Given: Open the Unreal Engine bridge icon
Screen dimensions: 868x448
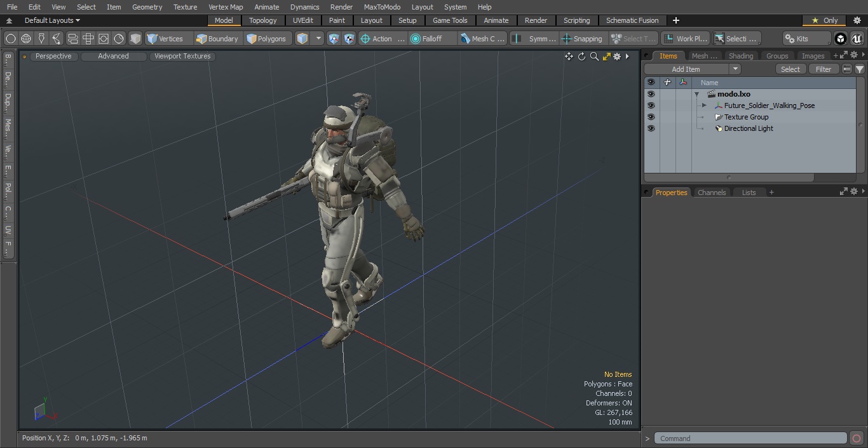Looking at the screenshot, I should (x=857, y=39).
